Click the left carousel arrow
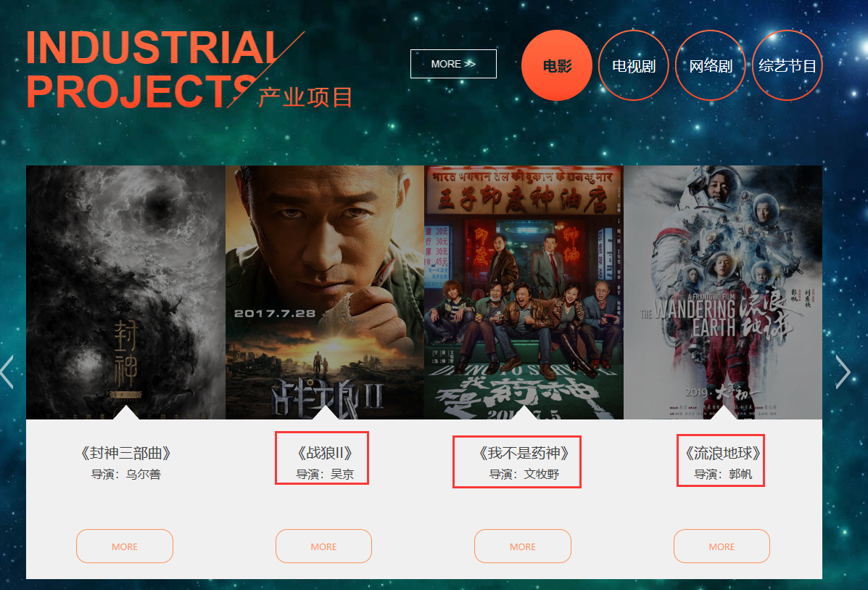Viewport: 868px width, 590px height. pyautogui.click(x=7, y=372)
